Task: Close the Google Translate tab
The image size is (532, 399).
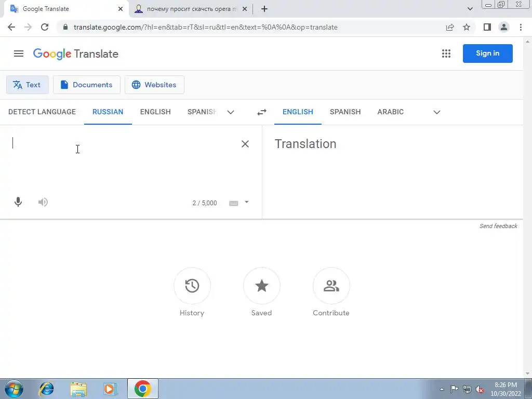Action: coord(121,9)
